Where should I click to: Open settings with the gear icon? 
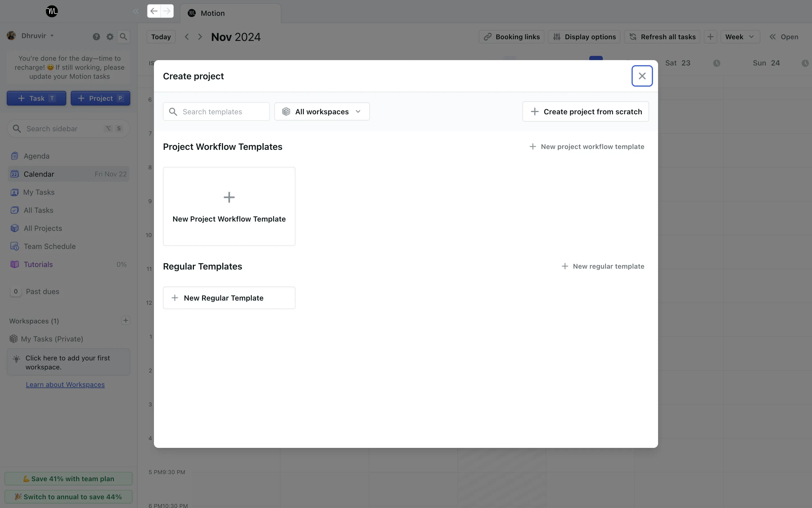tap(110, 37)
